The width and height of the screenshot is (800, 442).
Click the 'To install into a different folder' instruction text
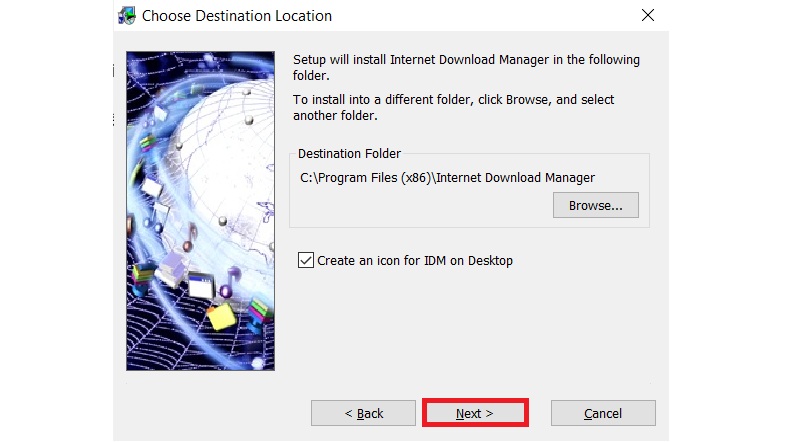pyautogui.click(x=453, y=107)
